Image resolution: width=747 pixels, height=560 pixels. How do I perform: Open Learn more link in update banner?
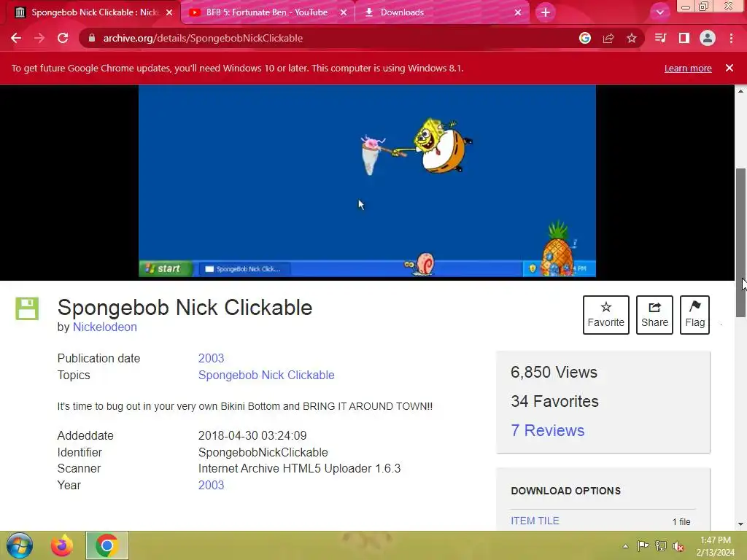point(688,68)
